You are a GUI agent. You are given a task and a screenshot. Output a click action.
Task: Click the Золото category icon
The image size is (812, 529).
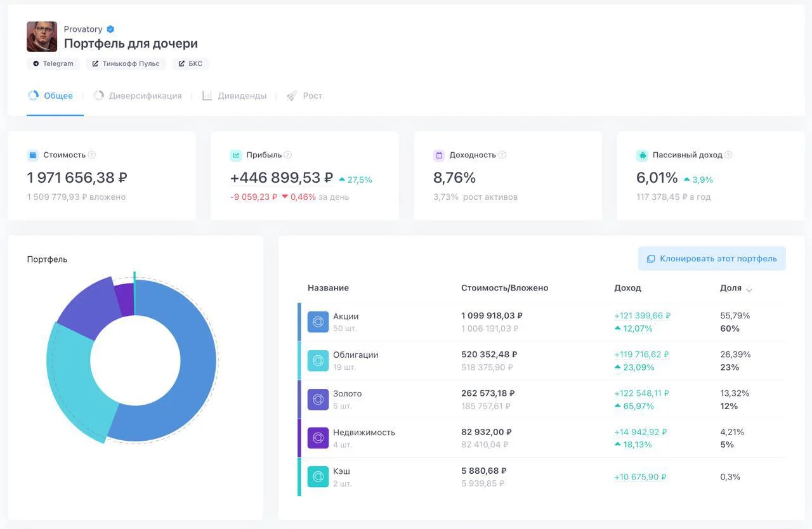pyautogui.click(x=318, y=400)
